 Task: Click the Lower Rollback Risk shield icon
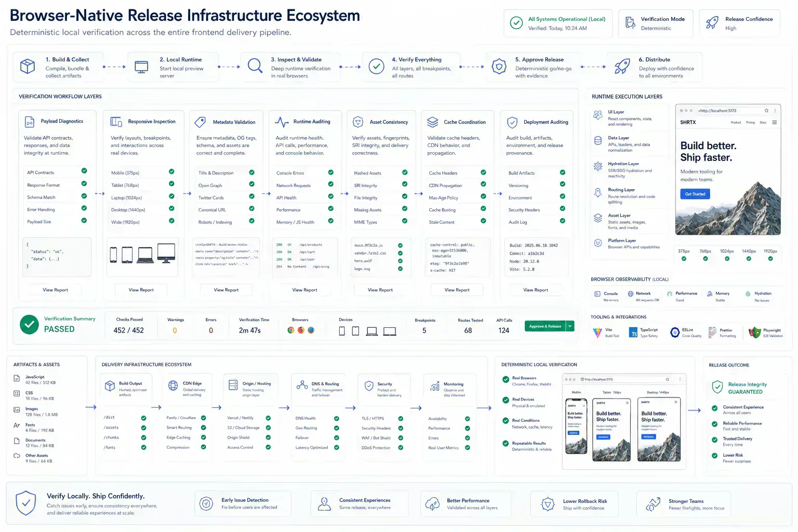click(548, 504)
